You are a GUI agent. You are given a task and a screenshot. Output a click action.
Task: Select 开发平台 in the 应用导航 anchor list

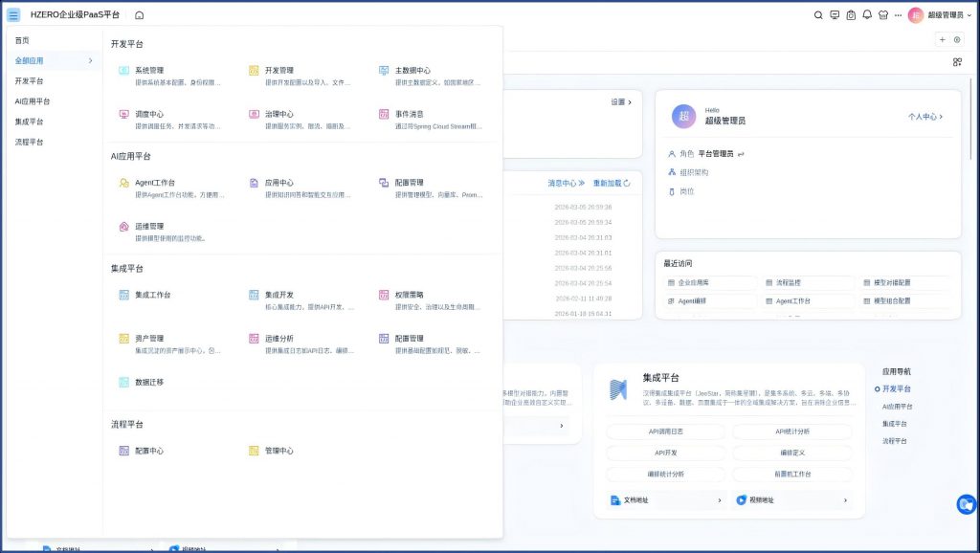click(x=896, y=388)
